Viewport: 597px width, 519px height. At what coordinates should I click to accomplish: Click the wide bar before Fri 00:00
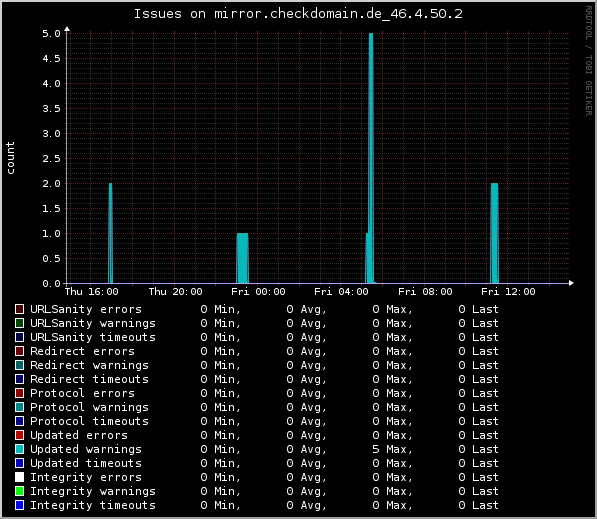[243, 258]
